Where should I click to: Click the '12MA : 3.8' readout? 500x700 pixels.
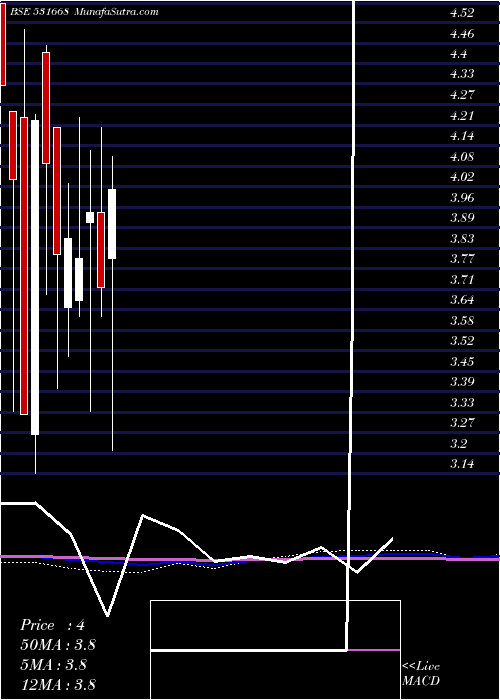[58, 684]
